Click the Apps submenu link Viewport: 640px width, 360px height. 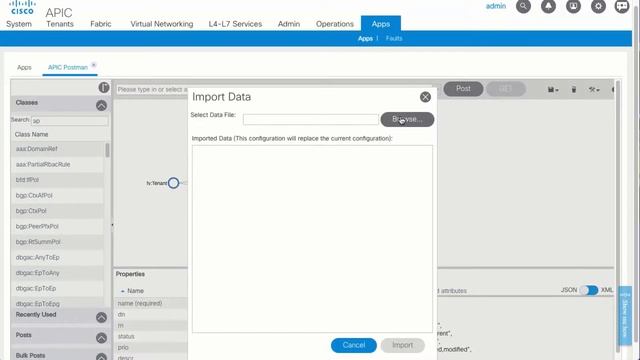click(x=365, y=38)
